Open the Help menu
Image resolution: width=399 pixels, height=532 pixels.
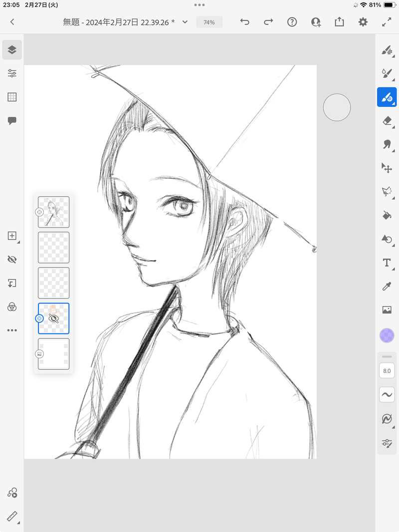(x=292, y=22)
